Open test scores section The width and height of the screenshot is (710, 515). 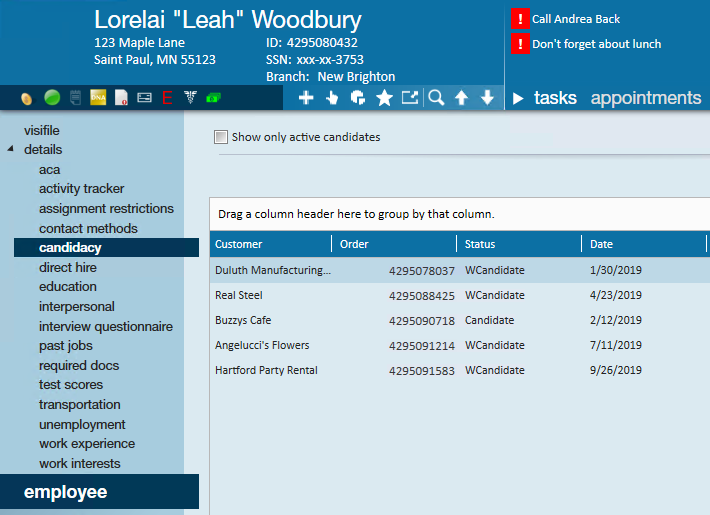[x=71, y=385]
